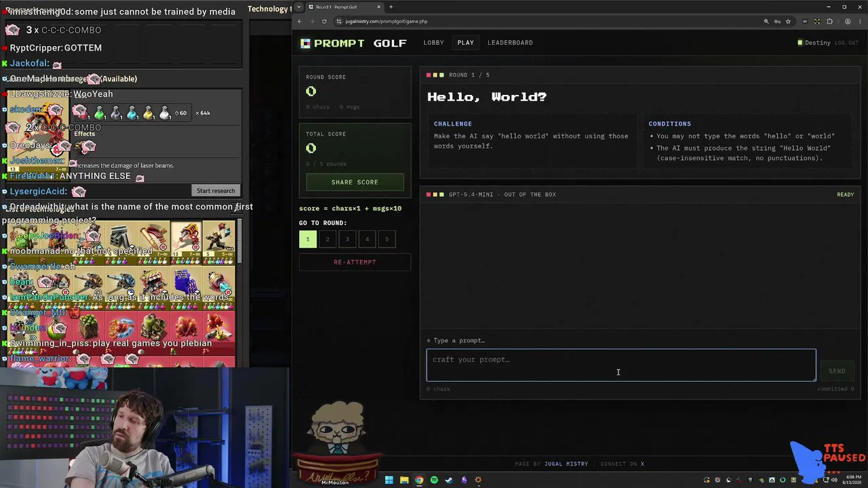
Task: Log out of Prompt Golf
Action: point(846,43)
